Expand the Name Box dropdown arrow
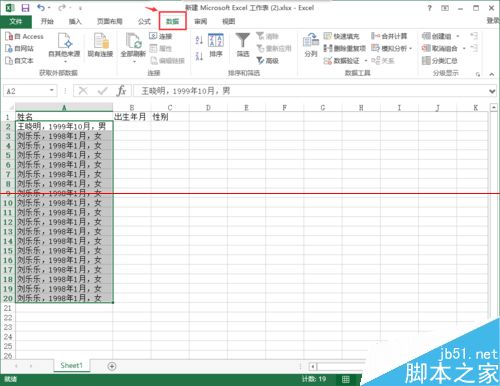Screen dimensions: 500x386 click(52, 90)
